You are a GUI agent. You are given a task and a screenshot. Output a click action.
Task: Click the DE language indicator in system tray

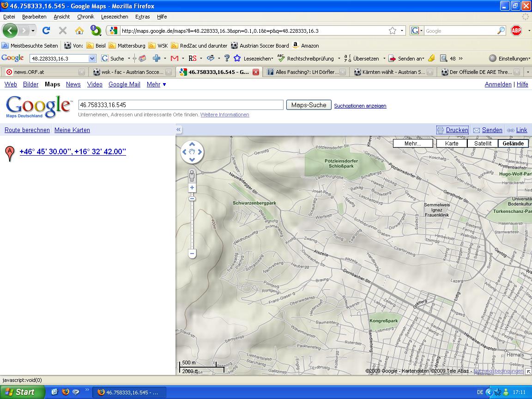point(480,392)
